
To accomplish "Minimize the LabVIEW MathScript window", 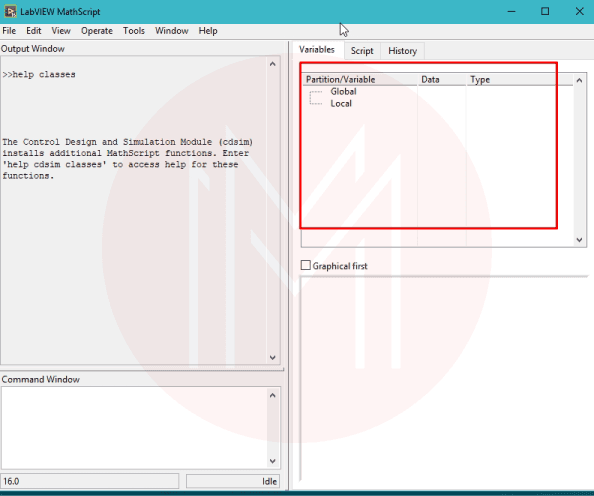I will [511, 11].
